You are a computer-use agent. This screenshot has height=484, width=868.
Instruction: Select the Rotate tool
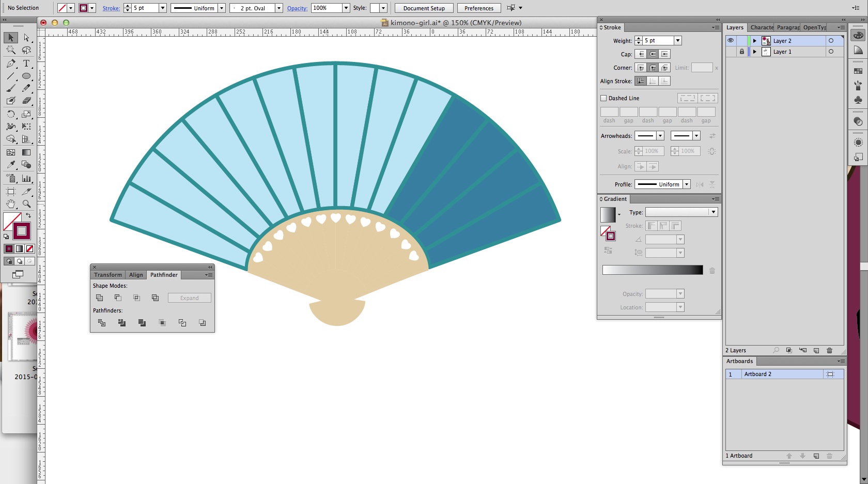(11, 114)
